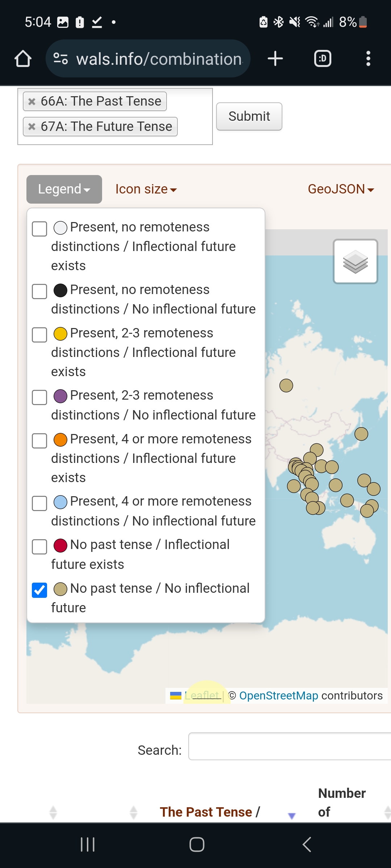This screenshot has height=868, width=391.
Task: Click the orange legend color circle
Action: 60,440
